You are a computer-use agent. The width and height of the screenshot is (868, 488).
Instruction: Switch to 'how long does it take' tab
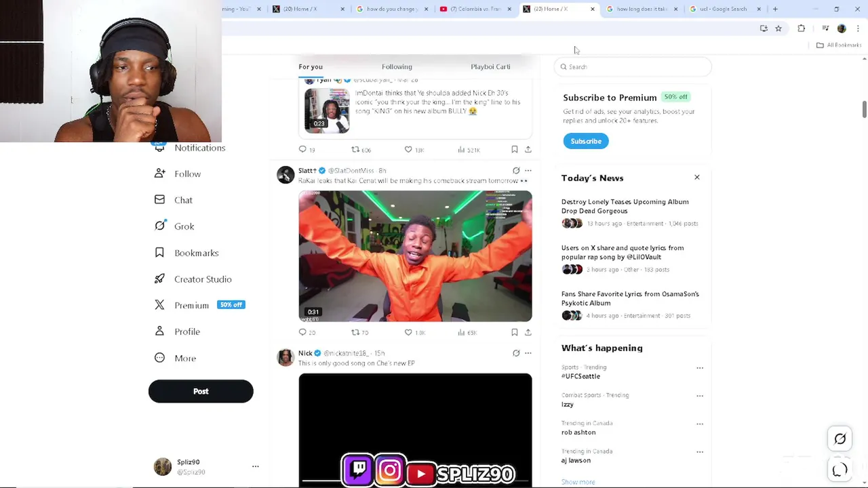pyautogui.click(x=641, y=9)
